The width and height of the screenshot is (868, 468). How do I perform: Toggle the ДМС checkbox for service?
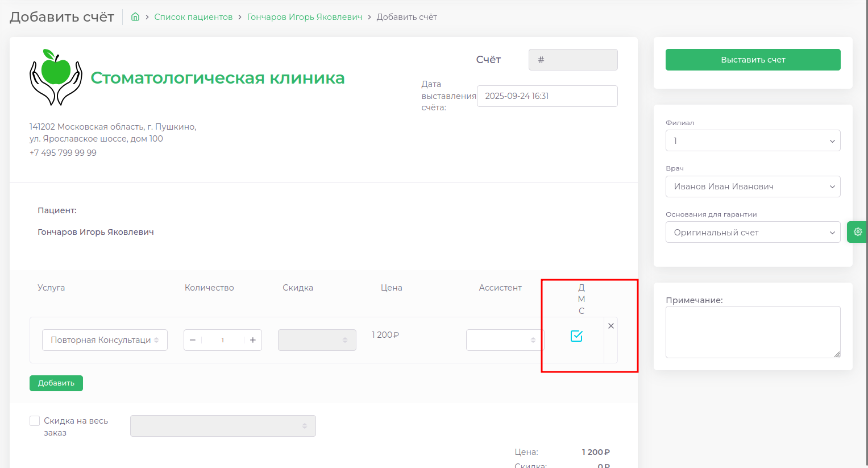point(576,336)
